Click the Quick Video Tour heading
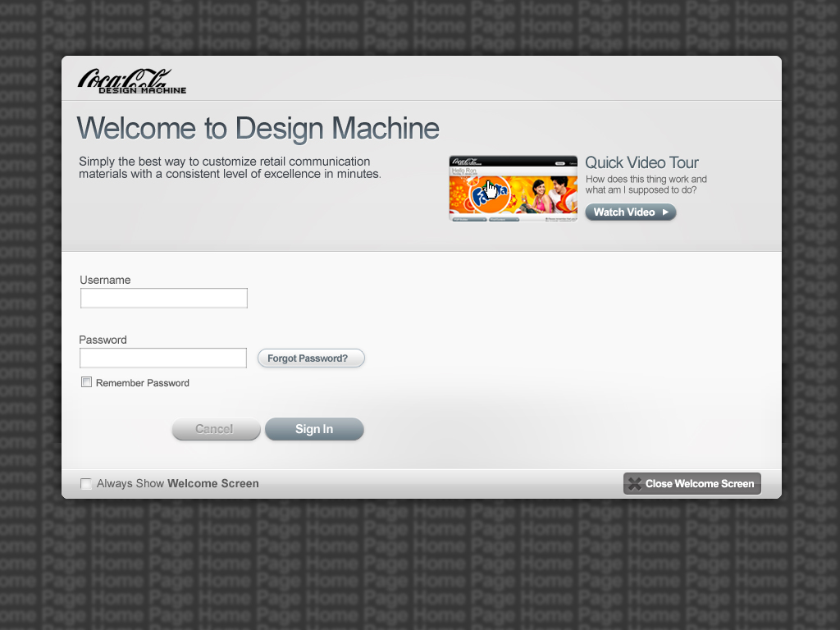This screenshot has height=630, width=840. pos(641,162)
